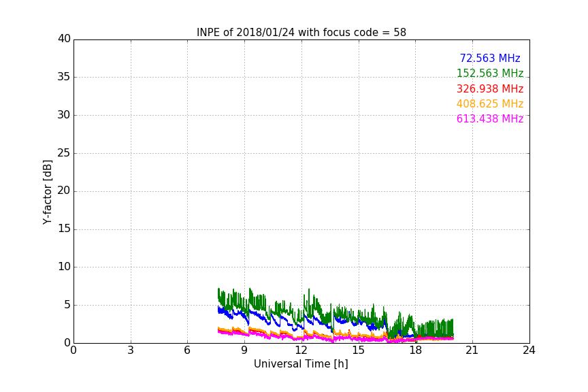588x392 pixels.
Task: Click x-axis tick value 18
Action: point(415,350)
